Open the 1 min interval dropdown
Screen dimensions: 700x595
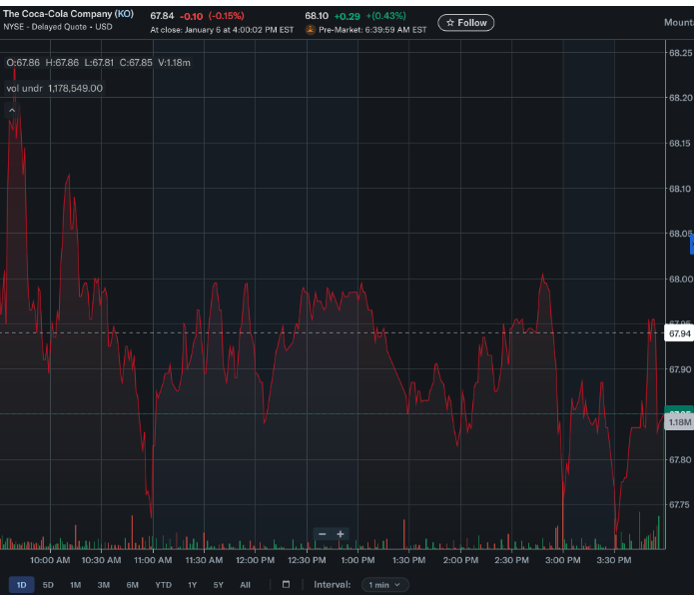click(384, 584)
